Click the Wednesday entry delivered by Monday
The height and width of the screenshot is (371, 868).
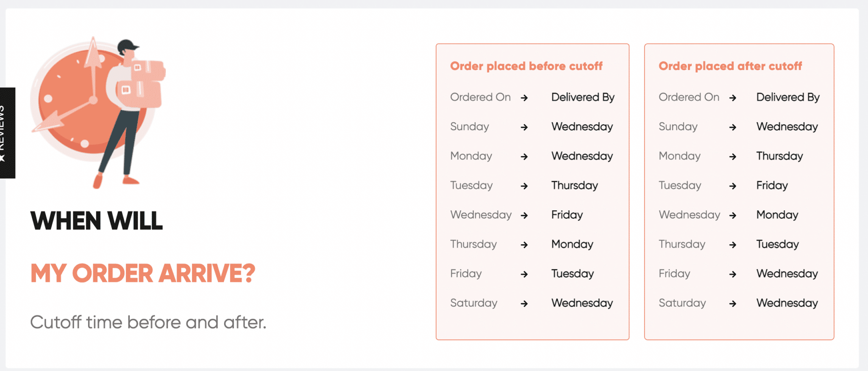690,215
